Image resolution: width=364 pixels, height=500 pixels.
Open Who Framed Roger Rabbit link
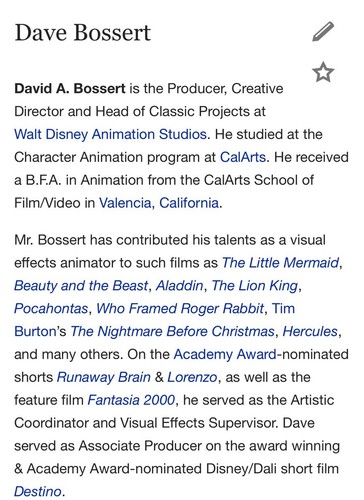coord(180,308)
